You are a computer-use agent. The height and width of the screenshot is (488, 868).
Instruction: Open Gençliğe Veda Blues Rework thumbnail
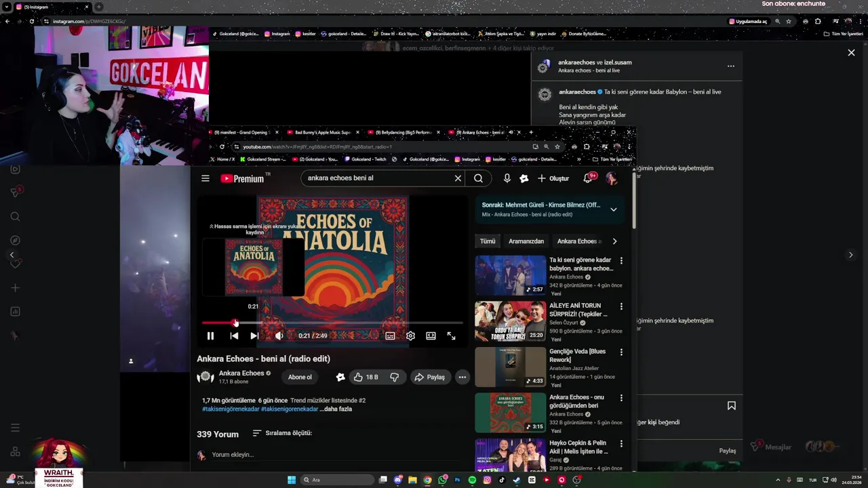(x=511, y=367)
